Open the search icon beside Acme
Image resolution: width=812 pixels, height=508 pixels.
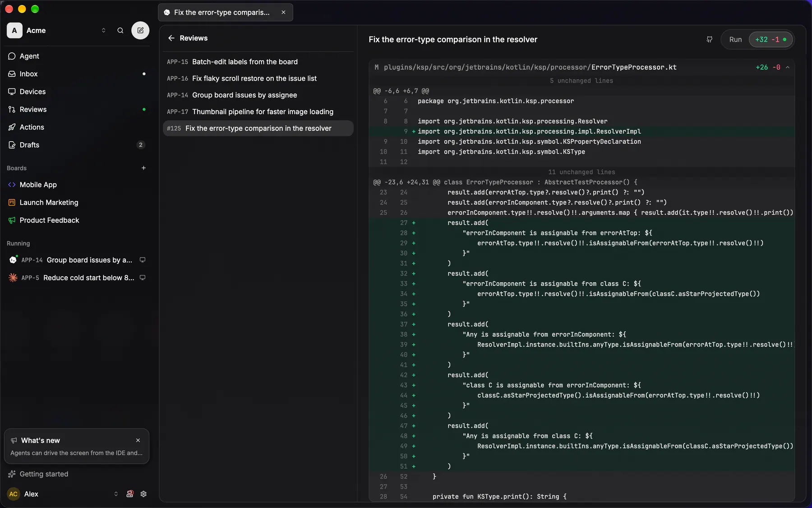point(120,30)
